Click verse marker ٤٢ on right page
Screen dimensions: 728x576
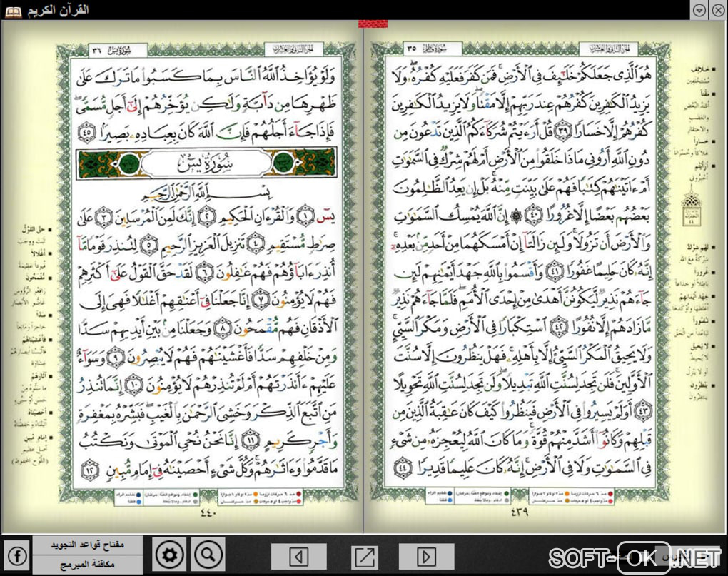(x=557, y=328)
